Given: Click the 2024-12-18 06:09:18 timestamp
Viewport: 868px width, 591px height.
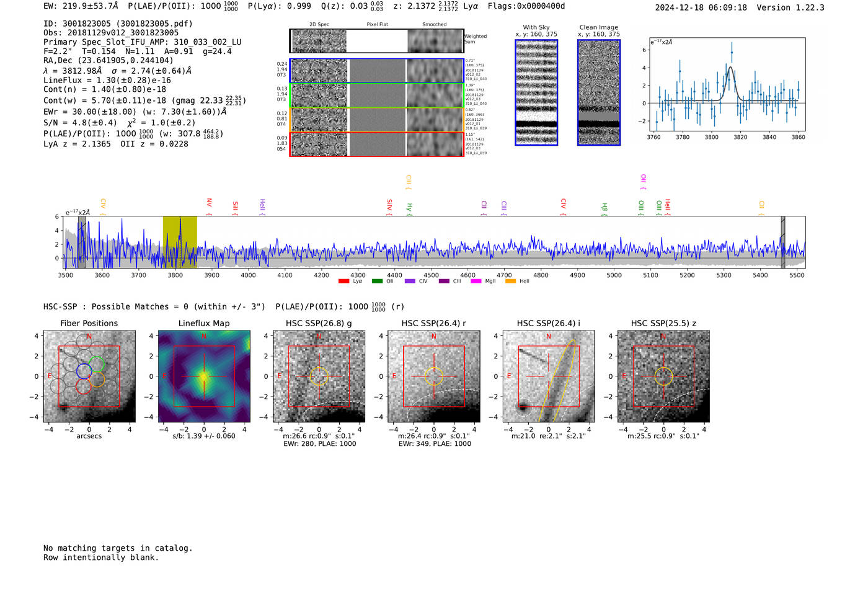Looking at the screenshot, I should point(701,8).
